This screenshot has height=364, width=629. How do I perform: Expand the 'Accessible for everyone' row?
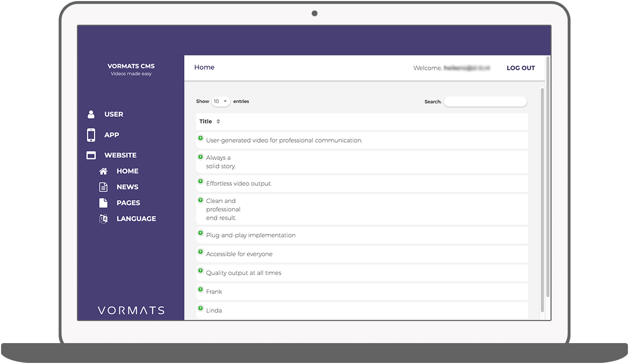click(201, 252)
